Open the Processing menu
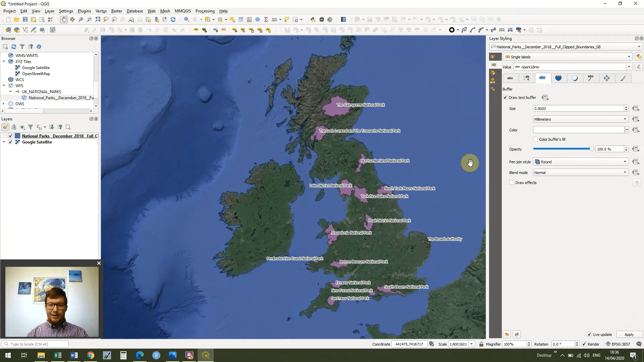 point(205,11)
